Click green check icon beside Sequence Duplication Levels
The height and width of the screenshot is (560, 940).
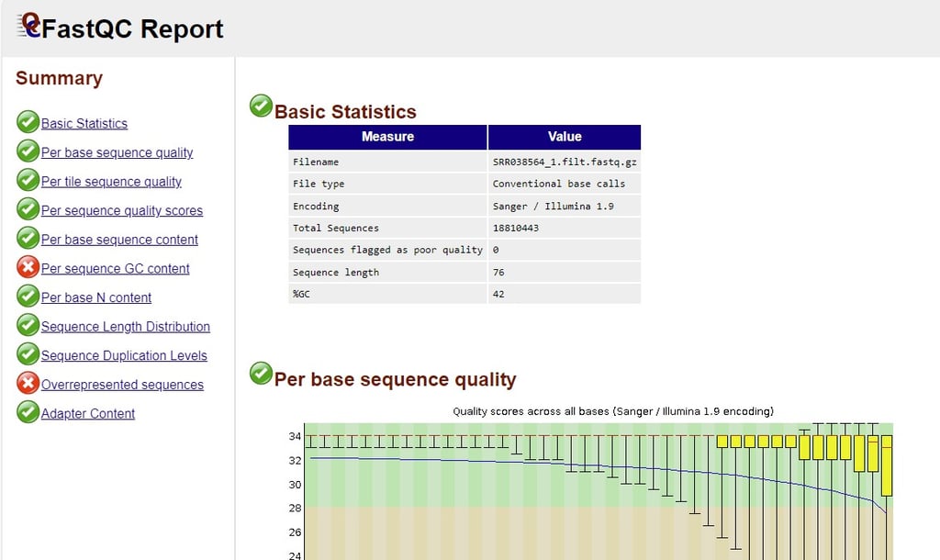[x=28, y=353]
